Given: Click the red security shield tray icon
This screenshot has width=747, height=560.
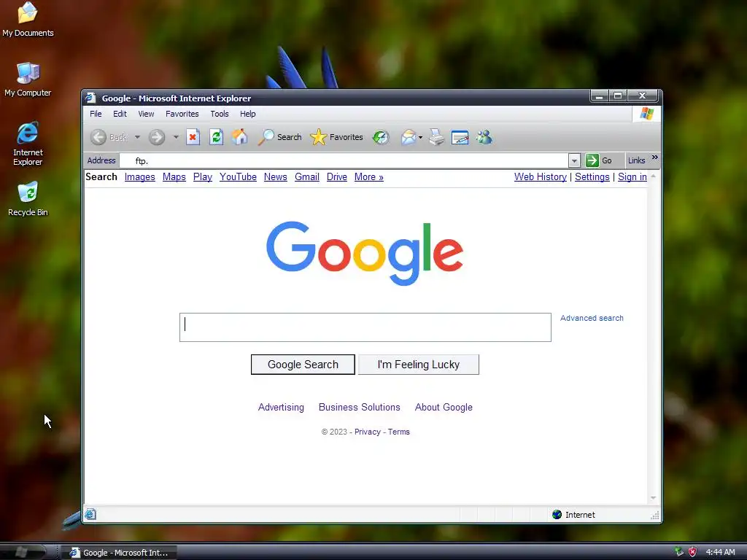Looking at the screenshot, I should coord(692,552).
